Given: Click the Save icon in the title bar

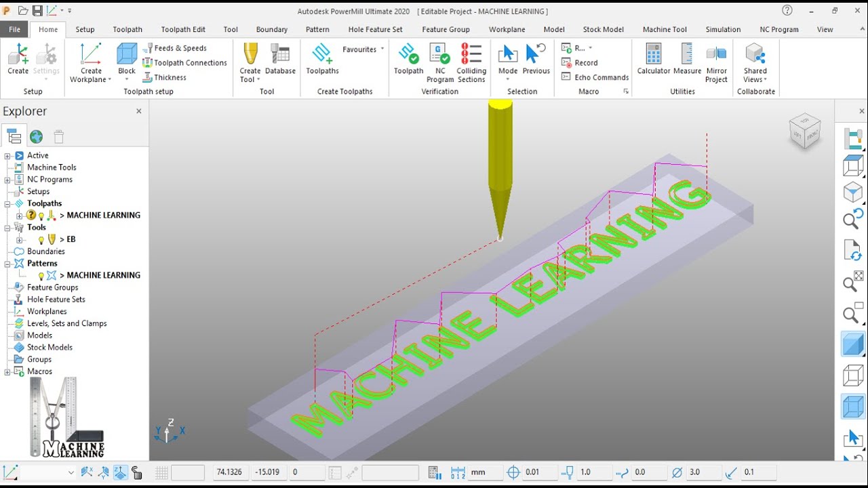Looking at the screenshot, I should 37,11.
